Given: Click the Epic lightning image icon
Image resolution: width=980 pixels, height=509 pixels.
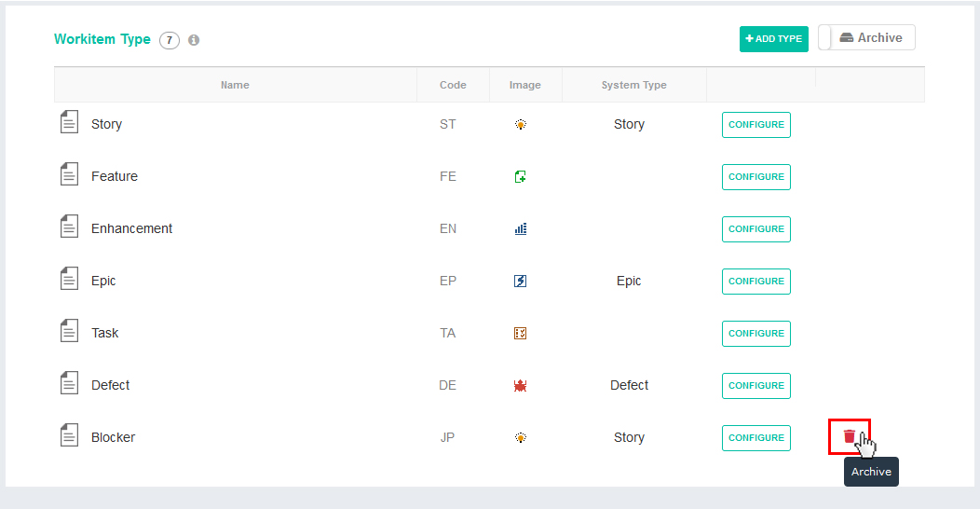Looking at the screenshot, I should point(520,281).
